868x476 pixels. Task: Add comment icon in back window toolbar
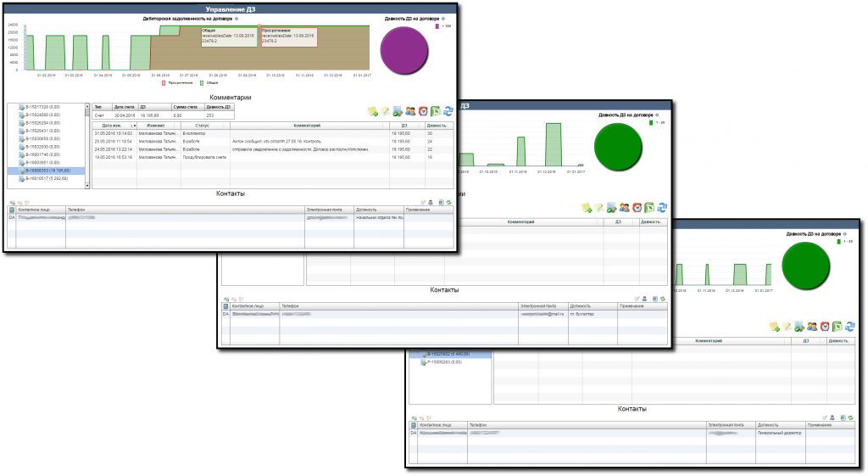775,327
